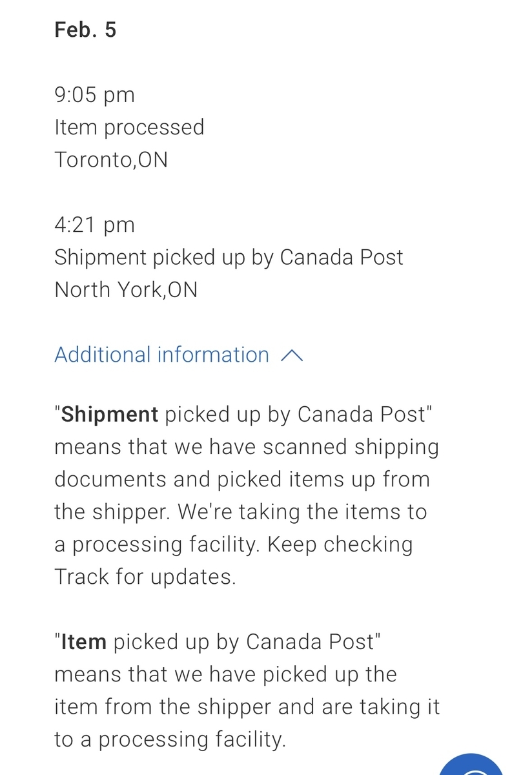This screenshot has width=532, height=775.
Task: Select the Feb. 5 date heading
Action: (x=85, y=30)
